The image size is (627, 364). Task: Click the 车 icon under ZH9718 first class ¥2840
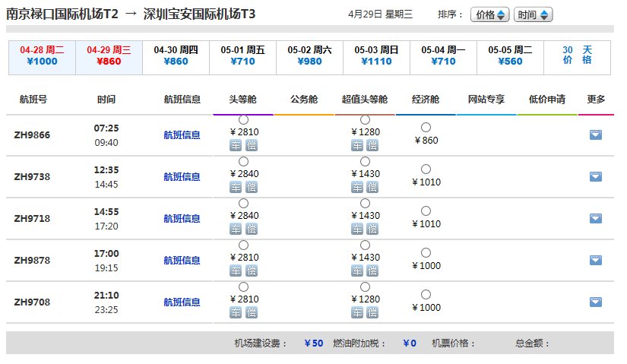(236, 229)
